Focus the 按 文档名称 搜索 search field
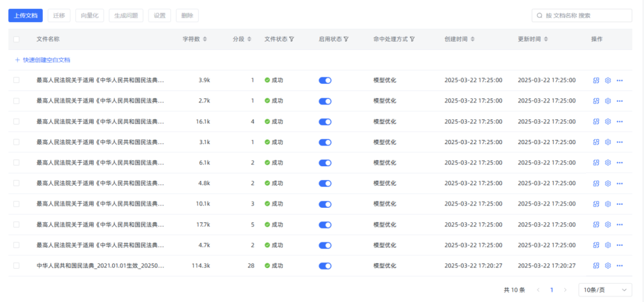This screenshot has height=302, width=644. (581, 15)
